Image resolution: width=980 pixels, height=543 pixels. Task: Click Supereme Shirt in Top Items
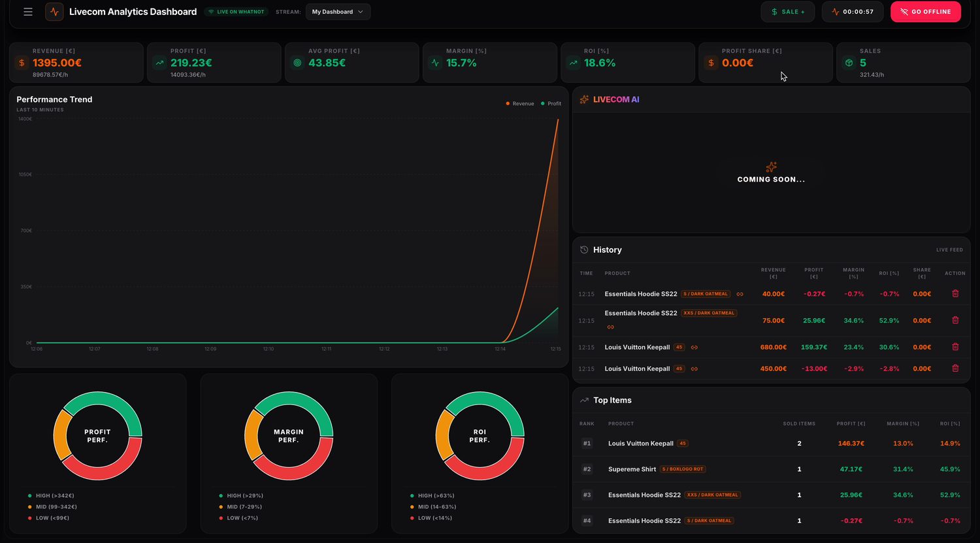632,469
